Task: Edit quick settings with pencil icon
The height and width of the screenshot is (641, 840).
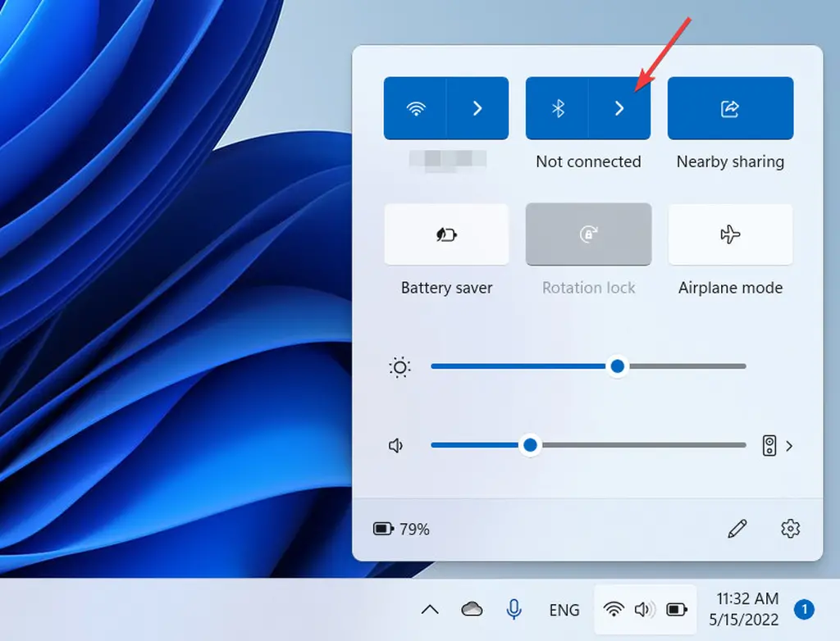Action: click(x=737, y=530)
